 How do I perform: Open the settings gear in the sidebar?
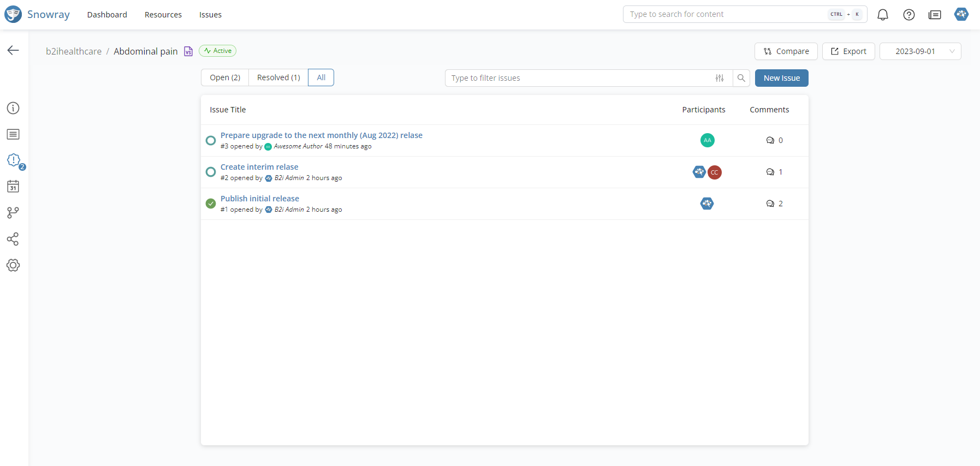click(13, 265)
